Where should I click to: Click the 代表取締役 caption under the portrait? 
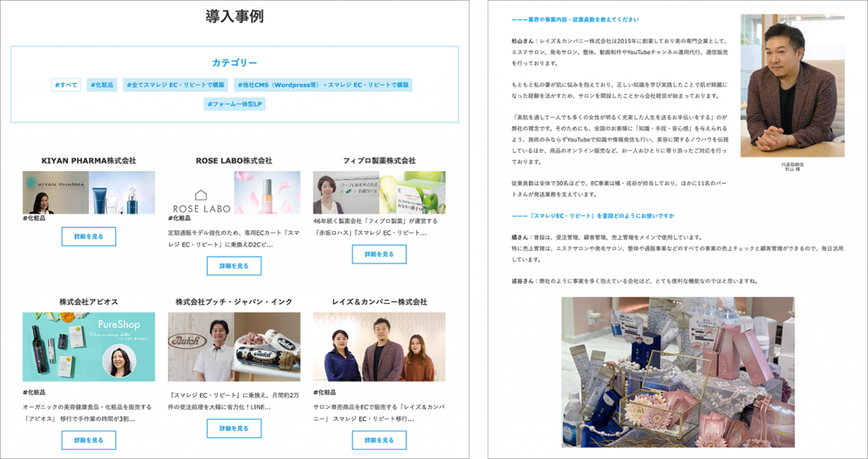[793, 167]
